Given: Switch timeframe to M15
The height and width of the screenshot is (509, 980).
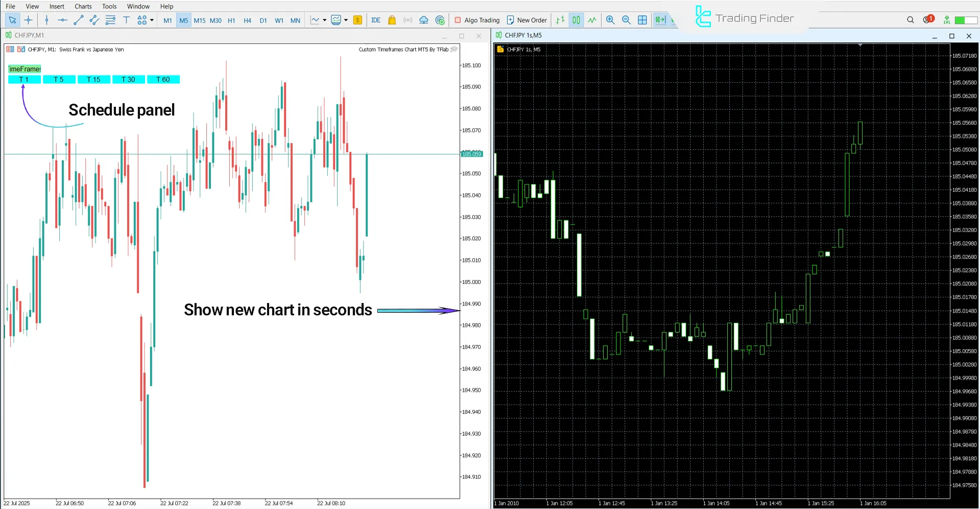Looking at the screenshot, I should point(199,20).
